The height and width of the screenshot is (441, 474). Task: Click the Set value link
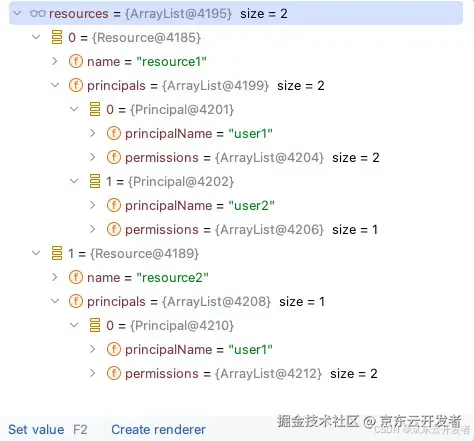(36, 429)
